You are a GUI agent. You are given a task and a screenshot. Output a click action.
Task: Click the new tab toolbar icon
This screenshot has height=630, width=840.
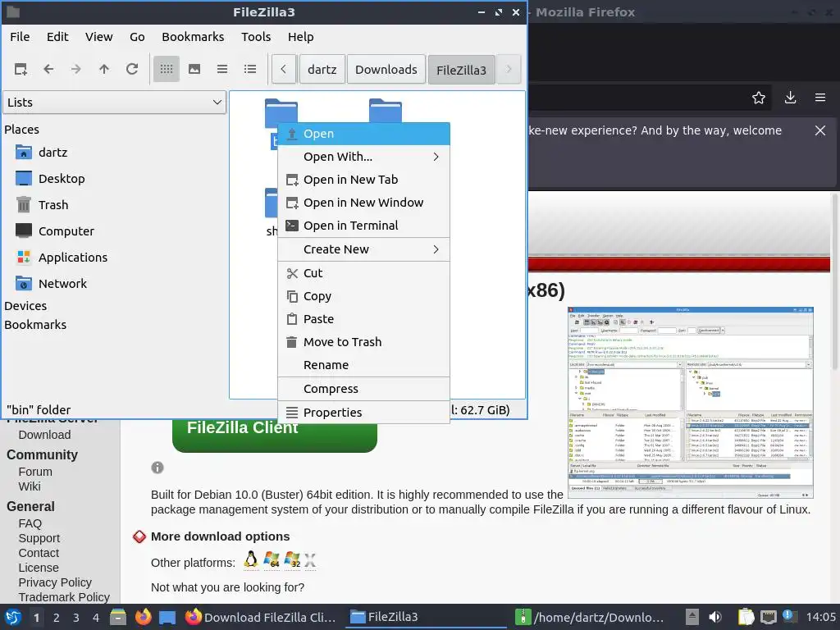pyautogui.click(x=21, y=69)
